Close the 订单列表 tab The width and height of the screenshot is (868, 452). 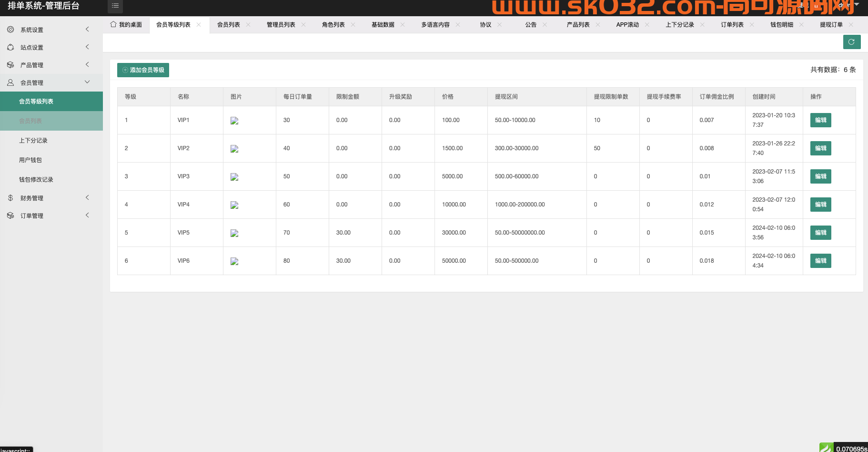[752, 25]
